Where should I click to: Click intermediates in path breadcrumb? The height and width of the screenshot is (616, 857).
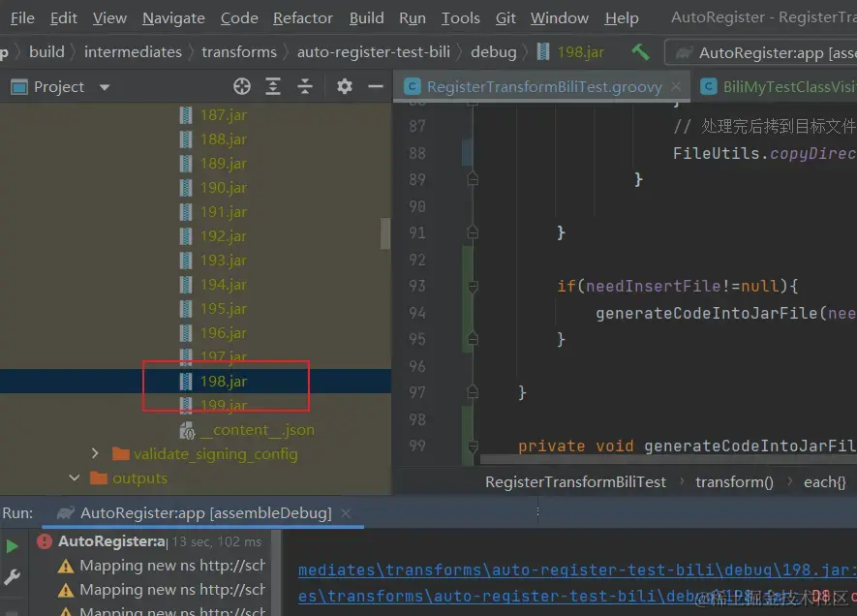click(133, 52)
